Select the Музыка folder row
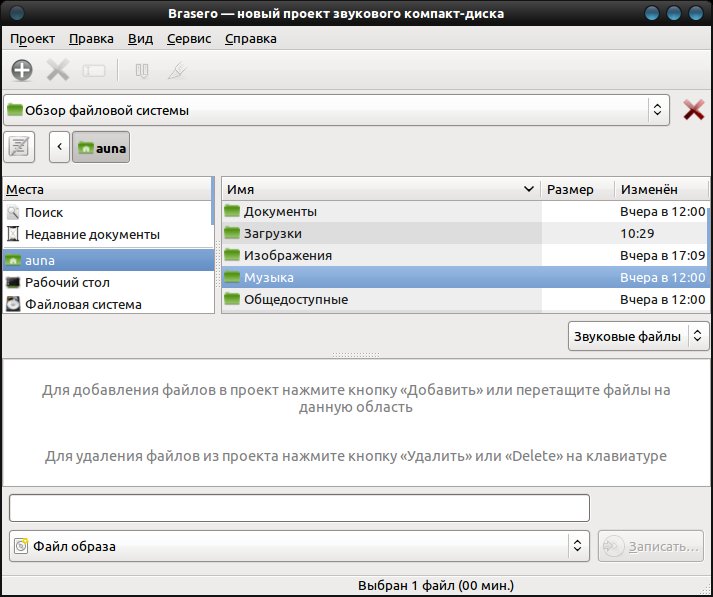 click(464, 277)
